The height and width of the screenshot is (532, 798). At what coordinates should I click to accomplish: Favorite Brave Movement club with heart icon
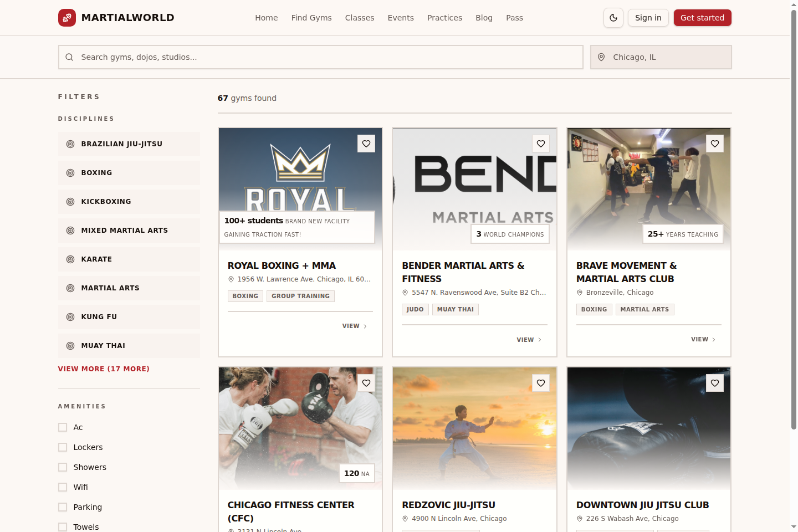pyautogui.click(x=715, y=144)
